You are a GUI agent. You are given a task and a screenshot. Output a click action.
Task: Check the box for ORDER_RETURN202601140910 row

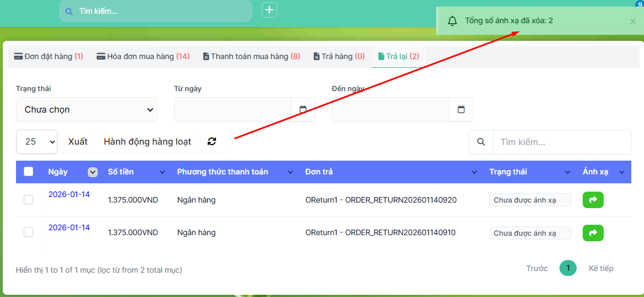click(29, 232)
